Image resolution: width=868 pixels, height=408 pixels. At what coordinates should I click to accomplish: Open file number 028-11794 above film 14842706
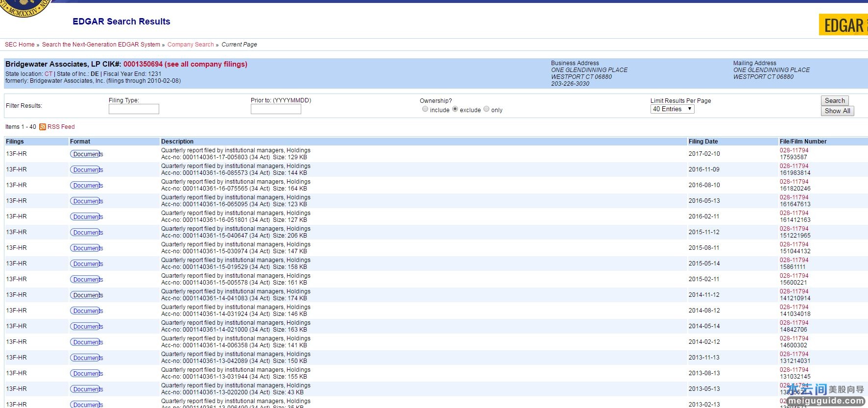794,323
